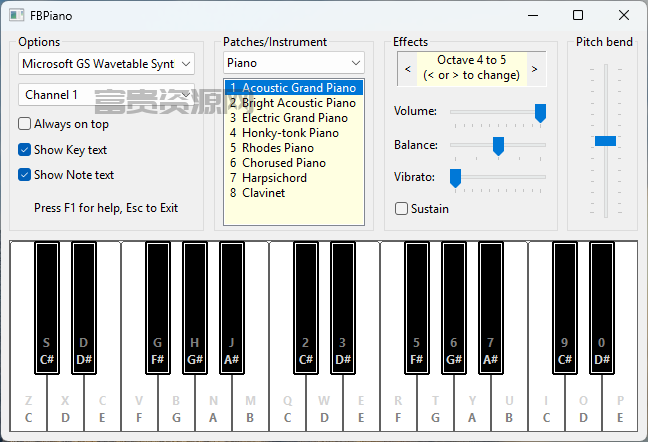The image size is (648, 442).
Task: Click the Pitch bend slider handle
Action: coord(605,141)
